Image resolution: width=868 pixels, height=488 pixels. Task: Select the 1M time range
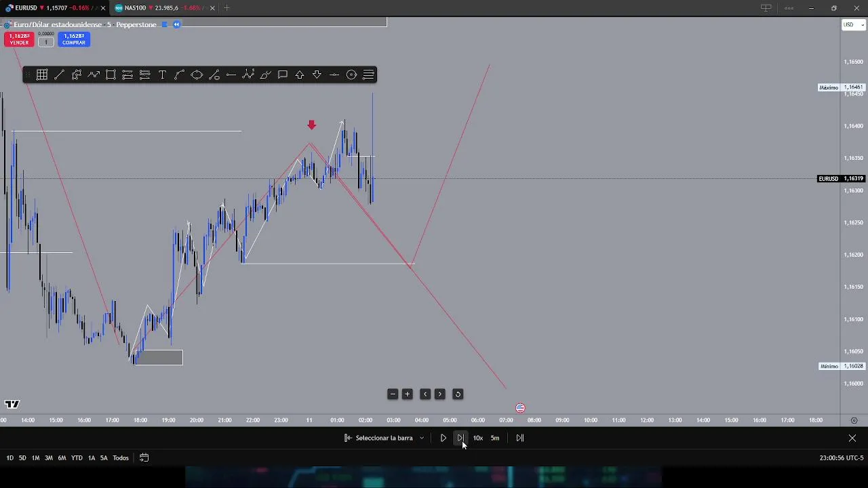coord(35,458)
